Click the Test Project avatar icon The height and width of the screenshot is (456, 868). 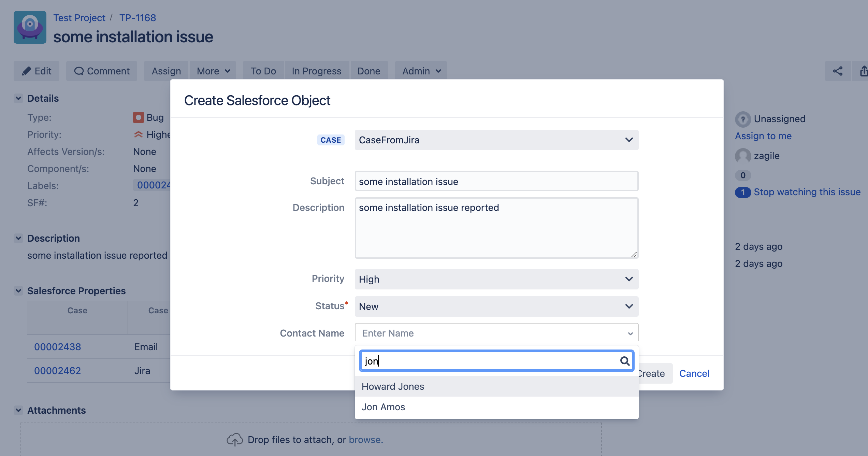pos(30,27)
